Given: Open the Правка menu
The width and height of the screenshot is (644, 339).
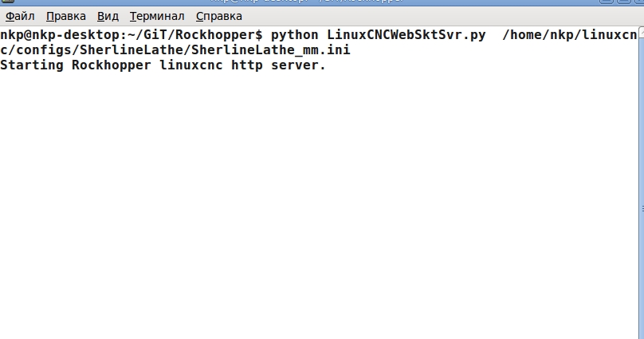Looking at the screenshot, I should click(x=65, y=16).
